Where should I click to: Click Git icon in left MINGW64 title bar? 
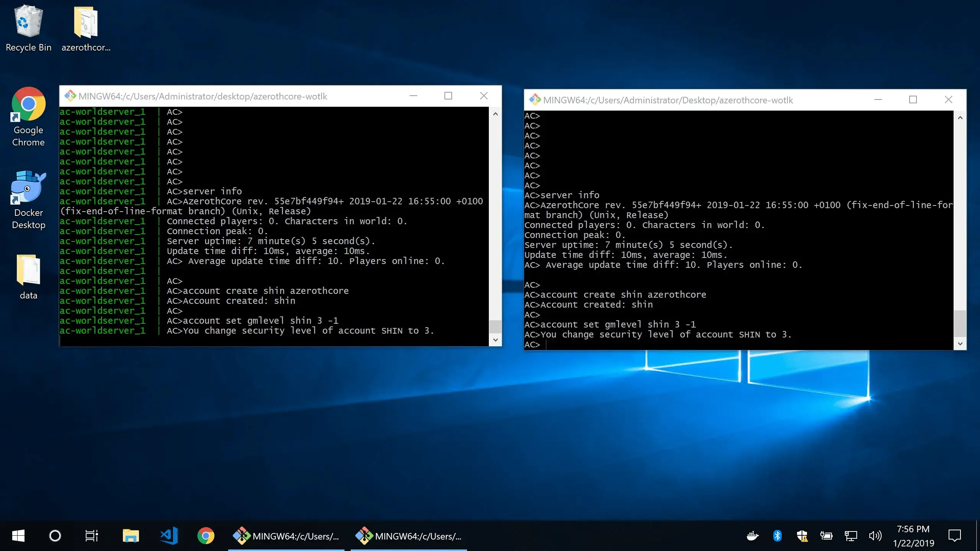[x=70, y=96]
